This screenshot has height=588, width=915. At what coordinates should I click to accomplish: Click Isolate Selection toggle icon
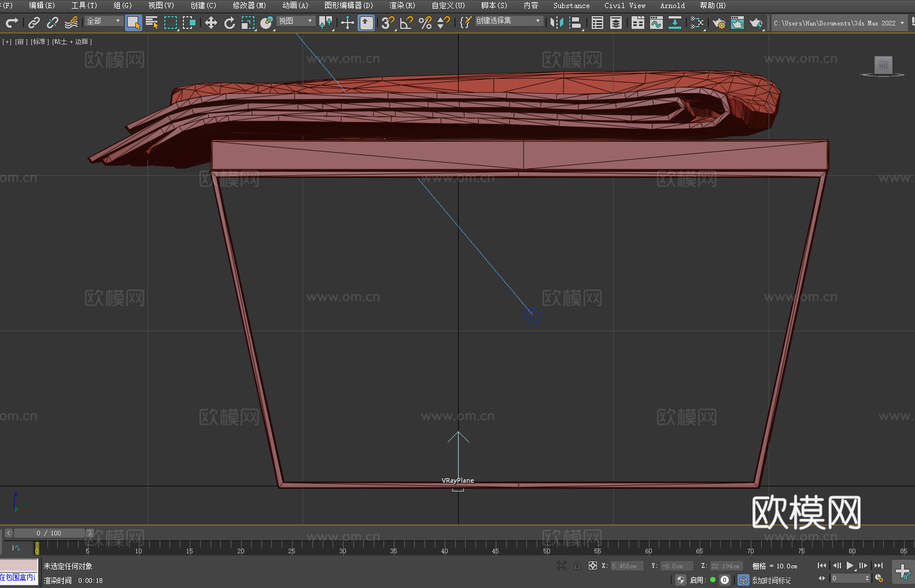tap(561, 565)
